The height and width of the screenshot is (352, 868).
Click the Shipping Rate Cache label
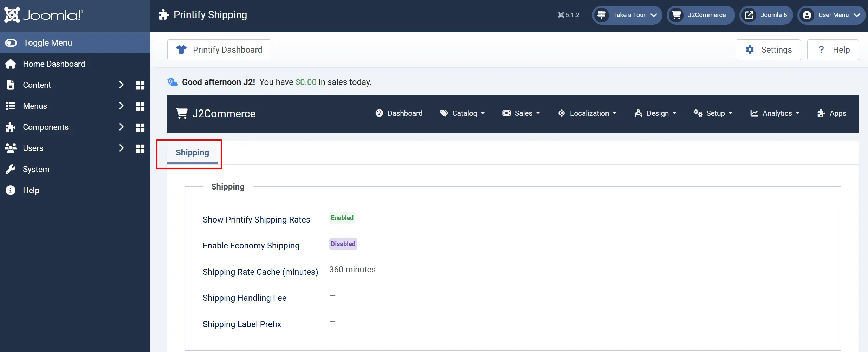tap(260, 272)
